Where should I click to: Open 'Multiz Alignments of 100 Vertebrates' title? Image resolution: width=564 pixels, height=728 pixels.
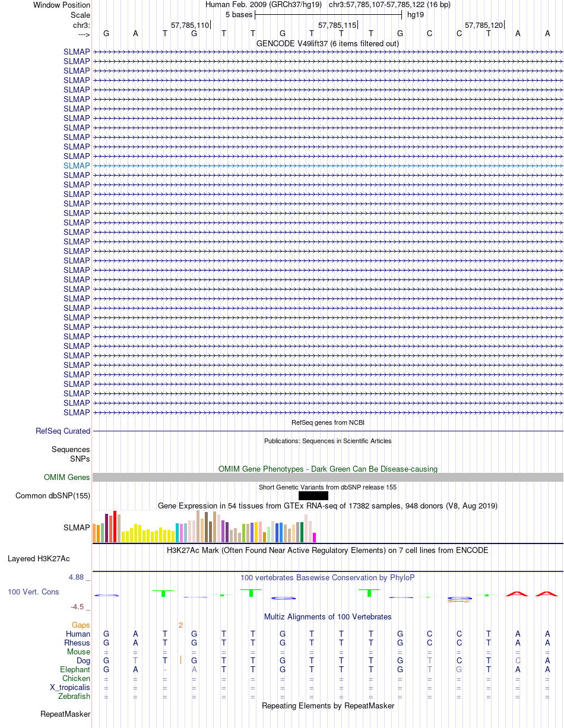(x=328, y=616)
